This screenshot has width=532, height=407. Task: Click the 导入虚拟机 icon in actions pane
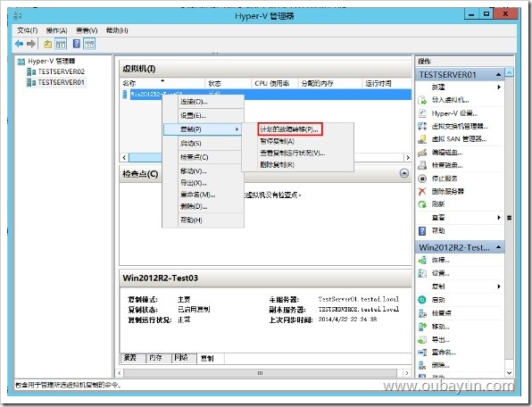coord(422,100)
